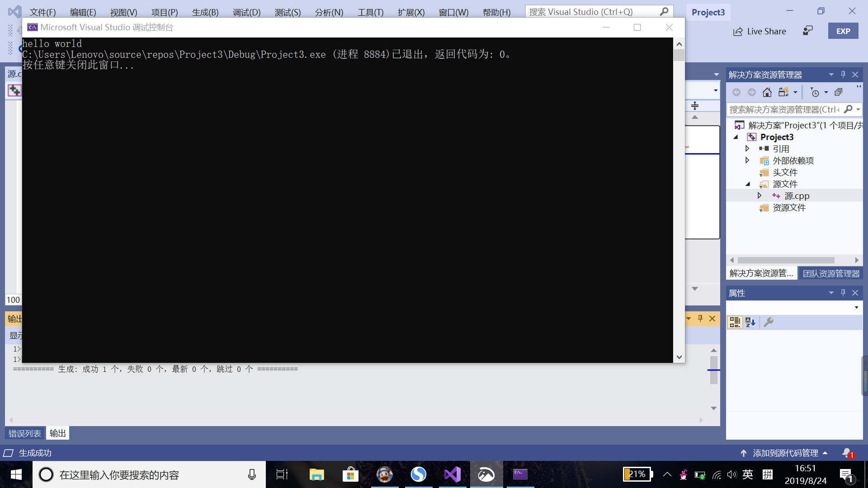The height and width of the screenshot is (488, 868).
Task: Switch to the 错误列表 error list tab
Action: (x=25, y=433)
